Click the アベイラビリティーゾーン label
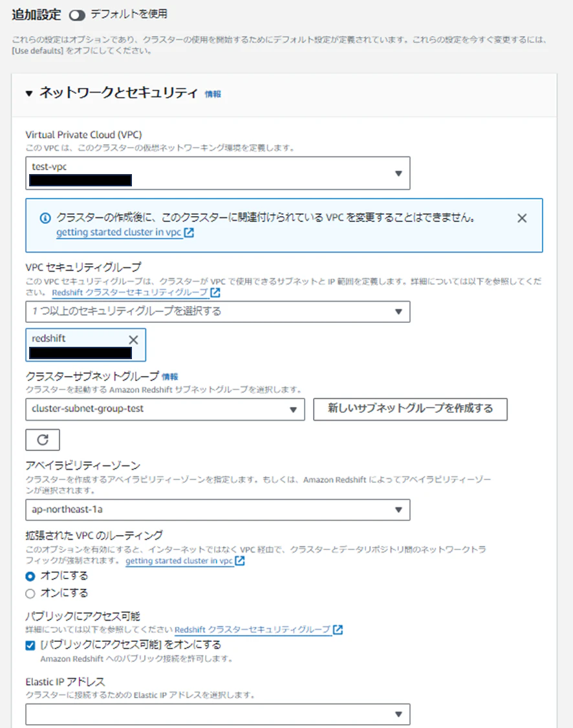573x728 pixels. click(x=83, y=465)
